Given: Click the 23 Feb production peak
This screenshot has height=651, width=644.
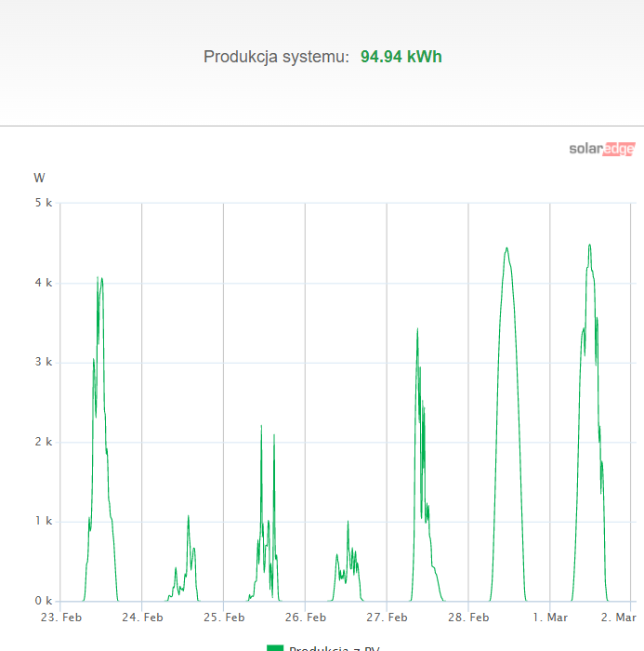Looking at the screenshot, I should [99, 278].
